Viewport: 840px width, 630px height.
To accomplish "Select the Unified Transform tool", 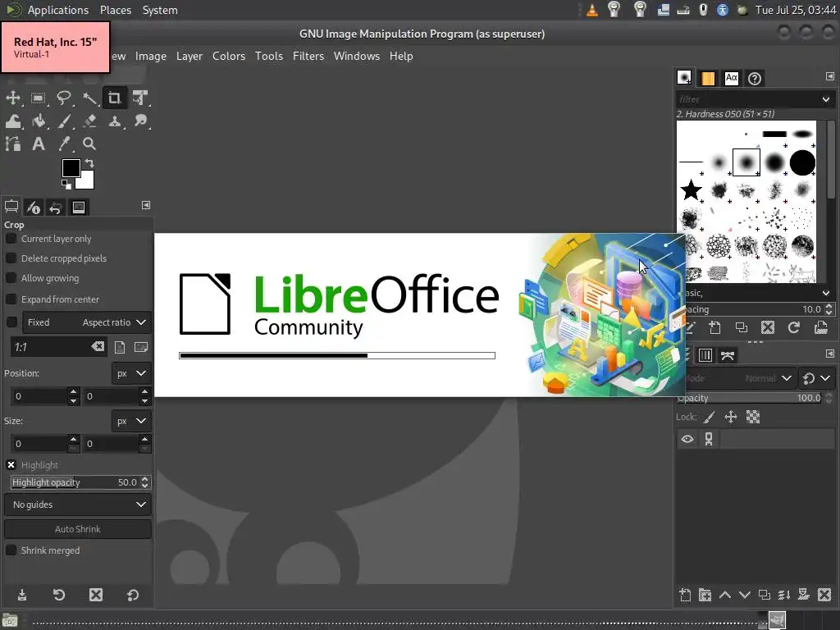I will coord(140,98).
